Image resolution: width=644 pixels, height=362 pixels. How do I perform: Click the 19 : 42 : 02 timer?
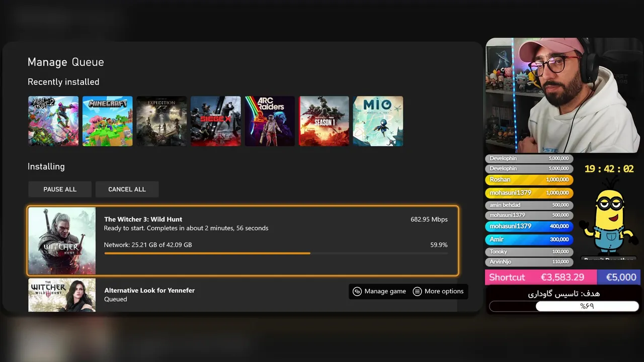(x=609, y=169)
